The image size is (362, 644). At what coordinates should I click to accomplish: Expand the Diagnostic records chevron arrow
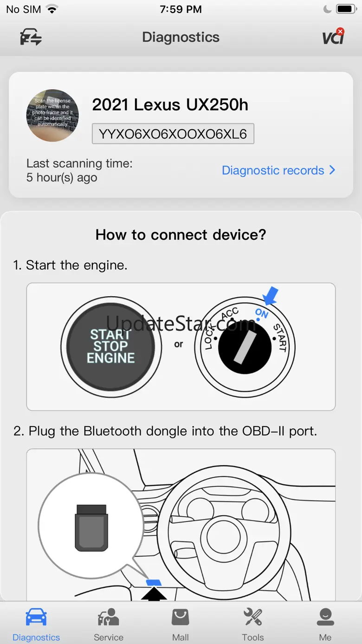(x=332, y=170)
